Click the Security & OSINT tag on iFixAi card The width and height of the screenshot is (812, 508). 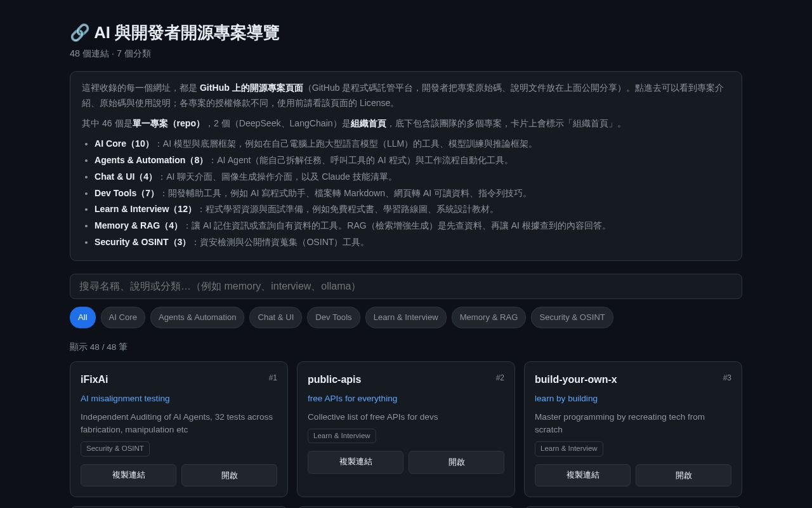115,449
